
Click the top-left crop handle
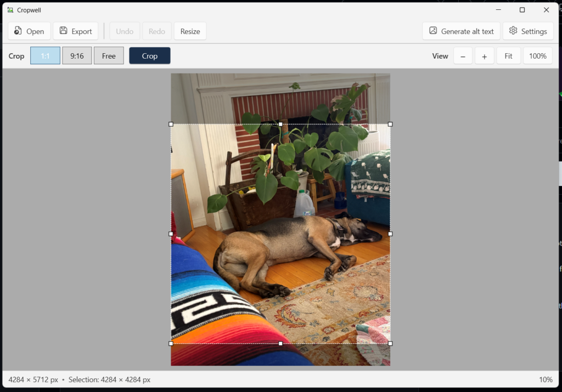coord(171,124)
